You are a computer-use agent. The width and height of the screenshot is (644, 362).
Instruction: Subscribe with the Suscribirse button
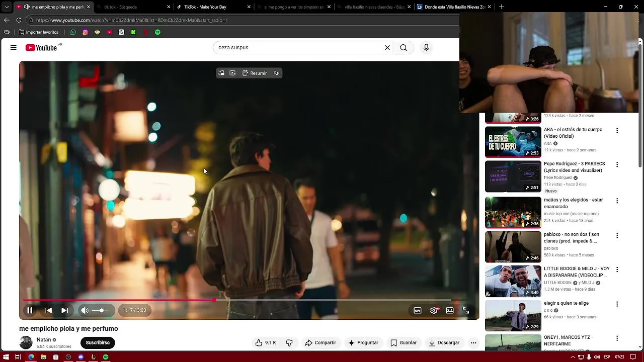[x=98, y=343]
